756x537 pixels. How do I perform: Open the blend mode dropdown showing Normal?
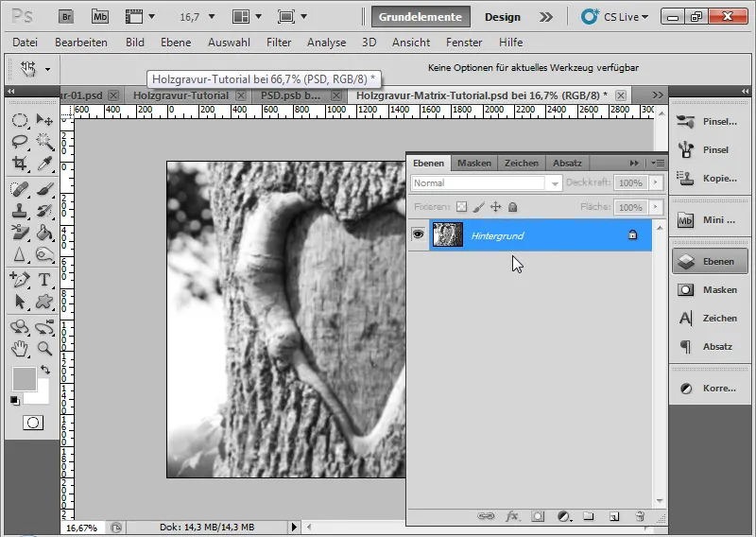(487, 183)
